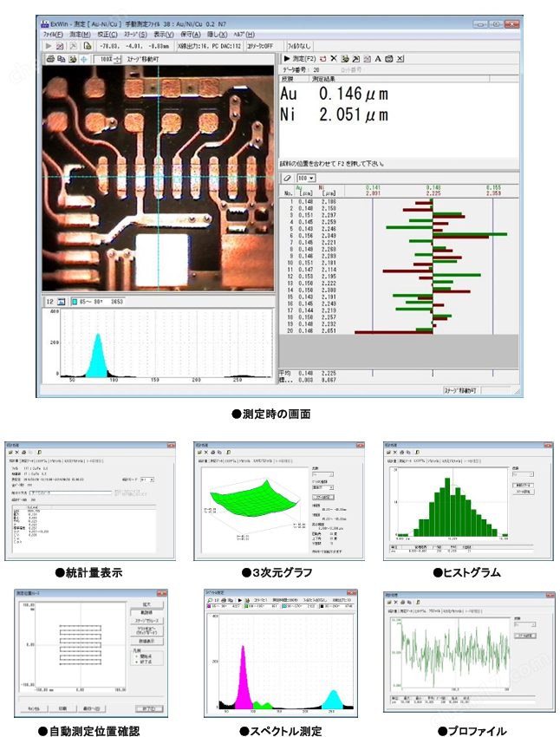
Task: Open the 校正(C) menu
Action: [107, 35]
